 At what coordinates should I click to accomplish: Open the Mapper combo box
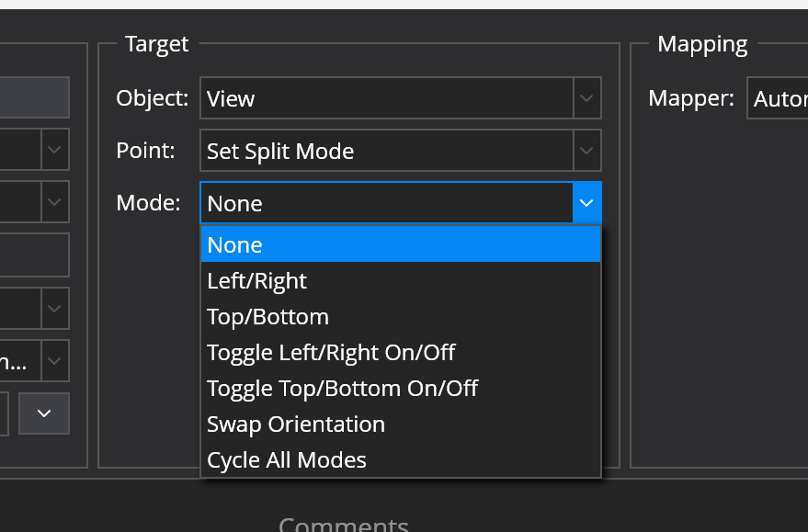click(x=778, y=98)
